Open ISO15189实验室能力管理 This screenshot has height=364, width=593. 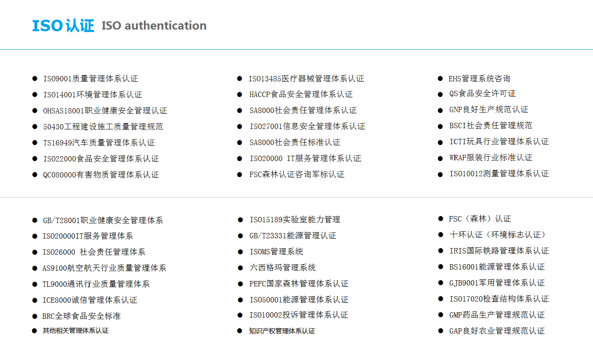[295, 219]
